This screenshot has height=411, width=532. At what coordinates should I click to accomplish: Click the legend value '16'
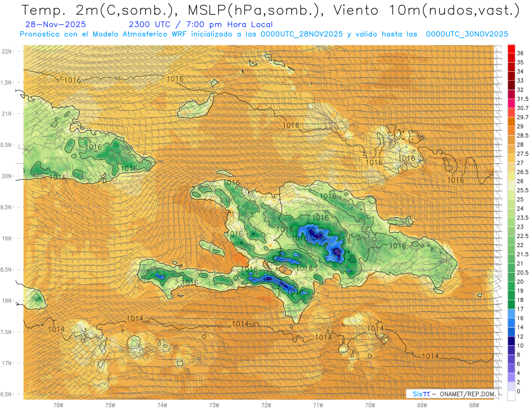click(x=520, y=318)
